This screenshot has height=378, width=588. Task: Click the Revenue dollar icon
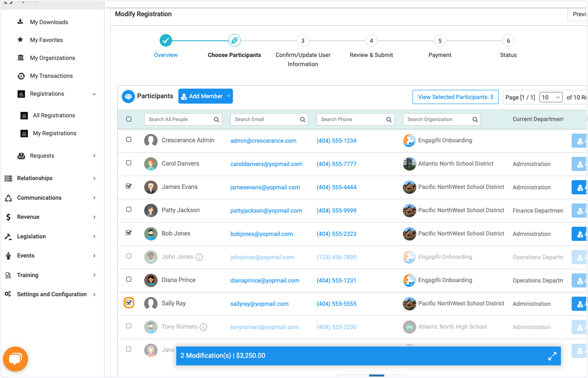tap(8, 217)
